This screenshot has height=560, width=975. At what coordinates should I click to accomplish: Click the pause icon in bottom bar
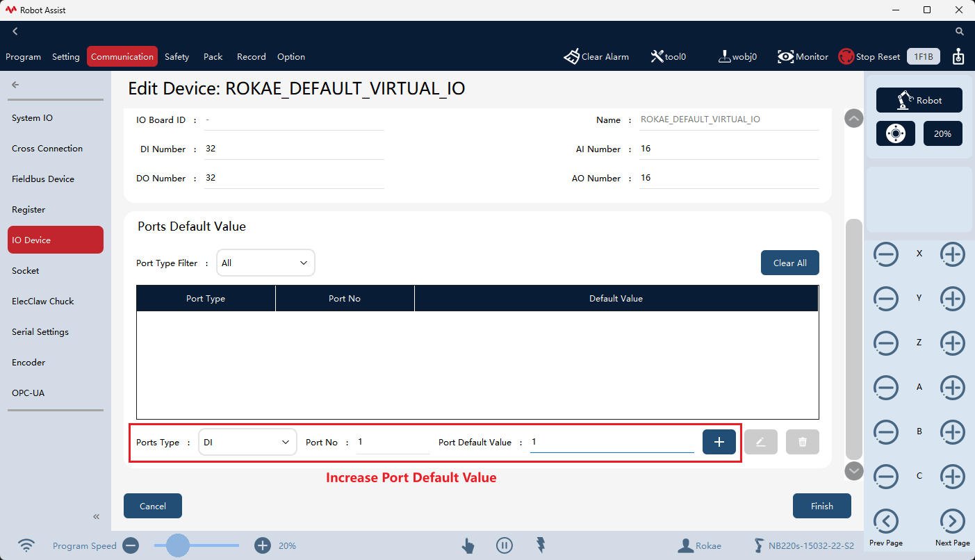click(505, 545)
